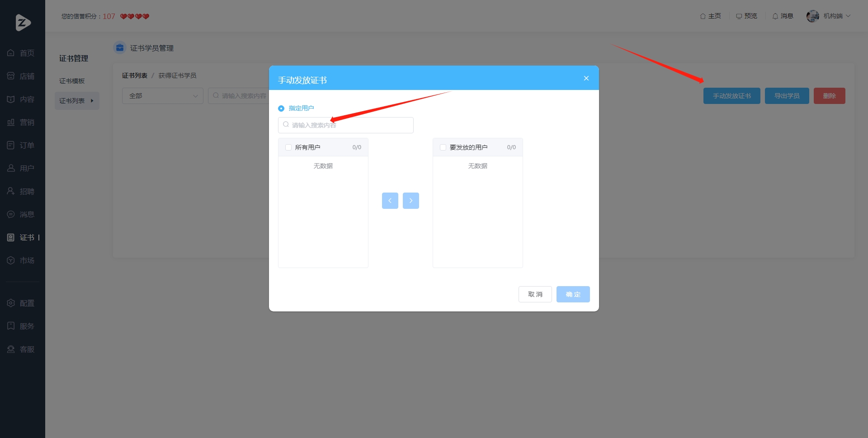Click the Z logo in the sidebar
This screenshot has width=868, height=438.
(x=23, y=23)
